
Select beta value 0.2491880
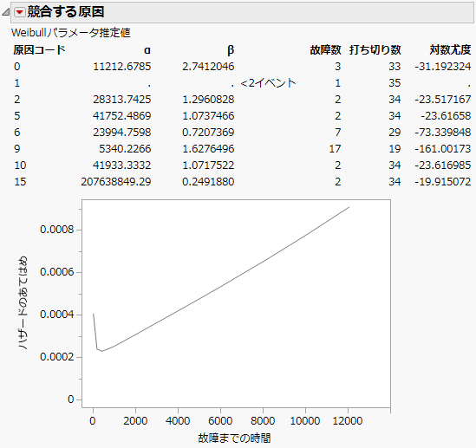point(208,182)
